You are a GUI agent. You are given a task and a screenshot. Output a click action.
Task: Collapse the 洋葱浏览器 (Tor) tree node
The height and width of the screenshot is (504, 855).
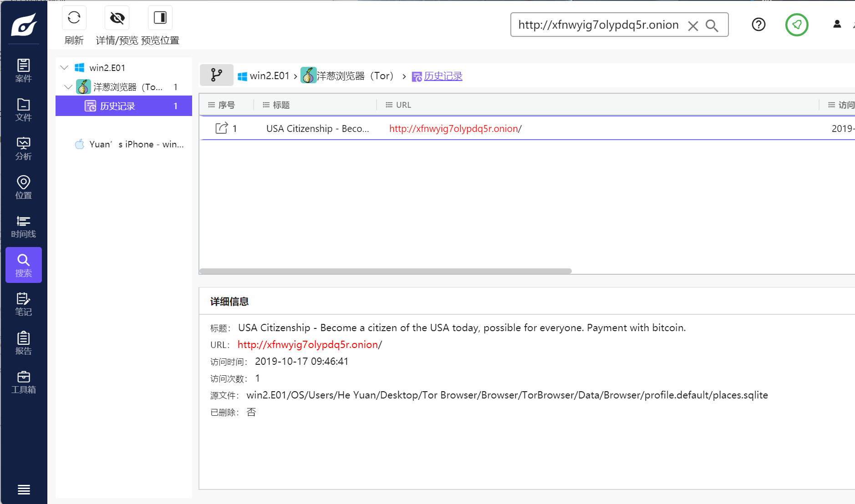pos(68,87)
